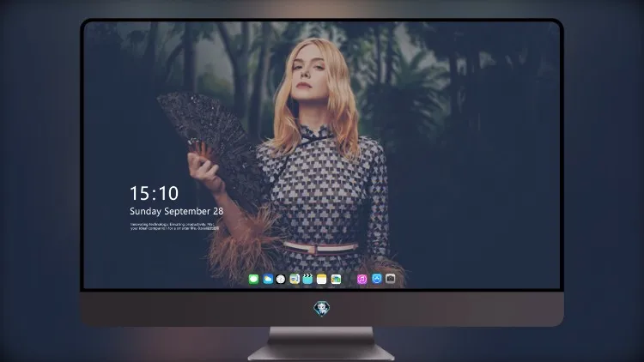Open the Maps app in the dock
Viewport: 644px width, 362px height.
pos(294,279)
